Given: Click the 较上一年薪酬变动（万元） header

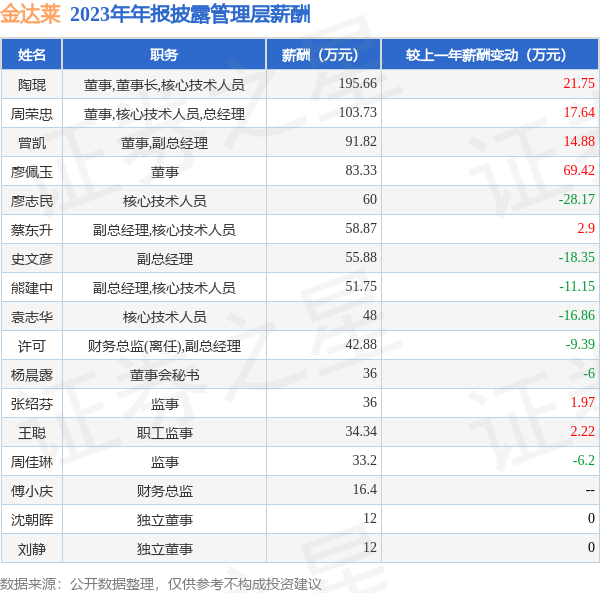Looking at the screenshot, I should (490, 55).
